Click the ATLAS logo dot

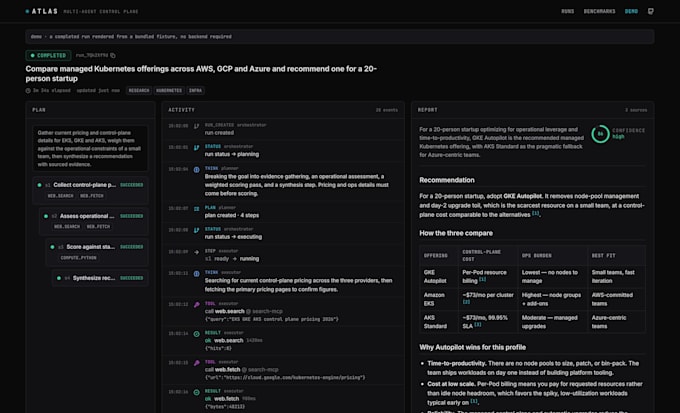27,11
